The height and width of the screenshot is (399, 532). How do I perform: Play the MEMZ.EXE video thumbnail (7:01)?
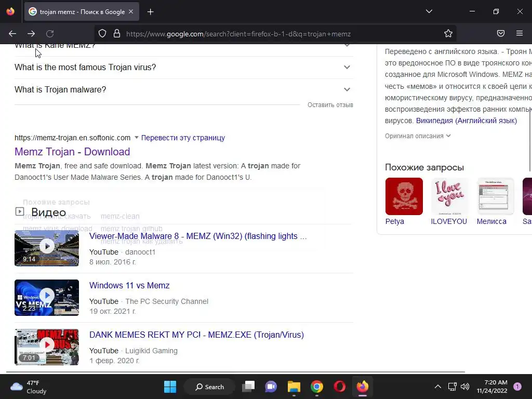click(47, 347)
